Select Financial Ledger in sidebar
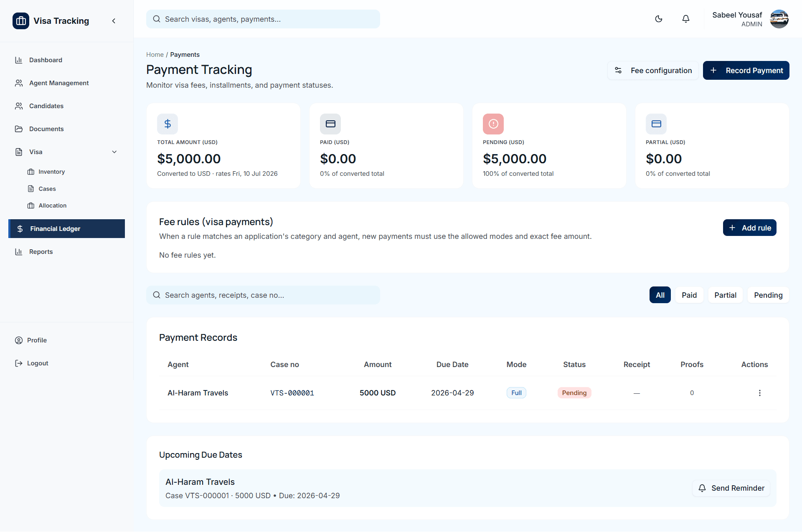Image resolution: width=802 pixels, height=532 pixels. pyautogui.click(x=67, y=229)
